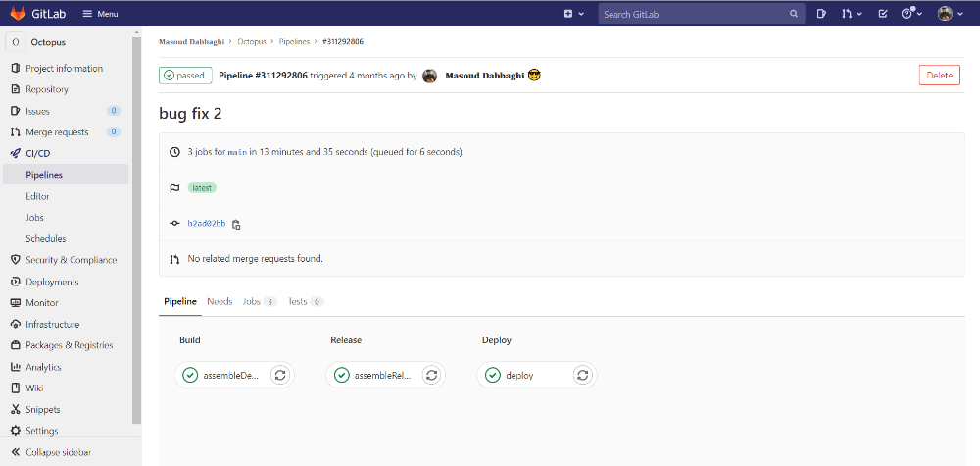Viewport: 980px width, 466px height.
Task: Click the search magnifier icon
Action: pos(794,14)
